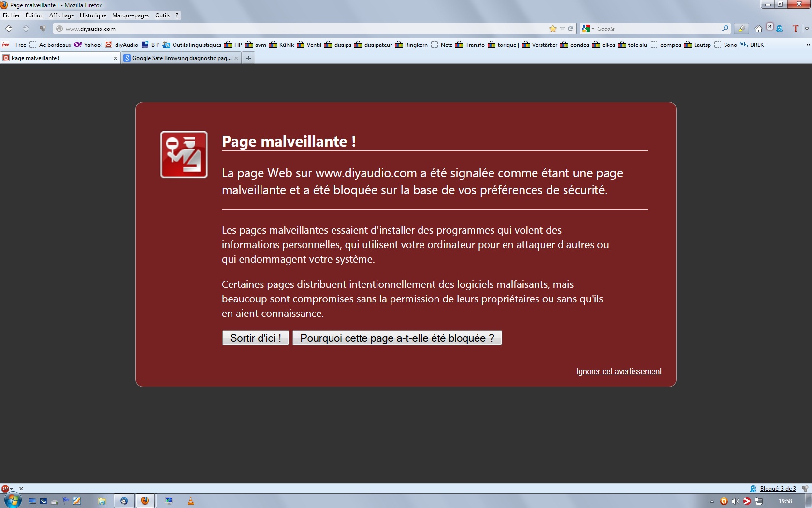Click the highlighter toolbar icon

coord(741,29)
